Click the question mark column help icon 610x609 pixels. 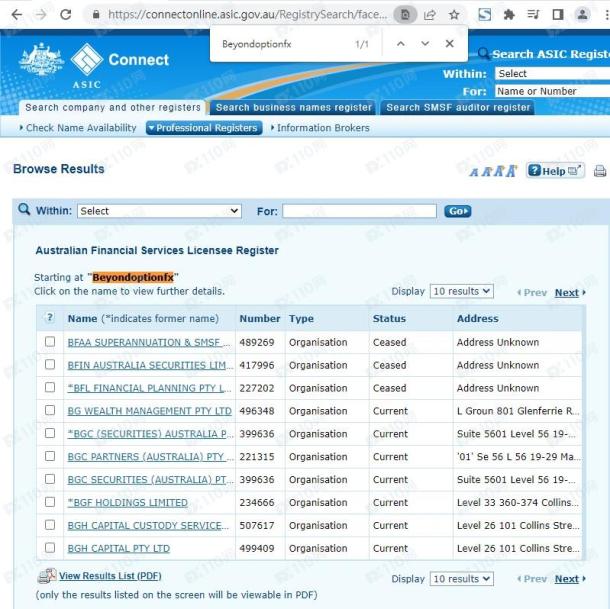tap(49, 318)
